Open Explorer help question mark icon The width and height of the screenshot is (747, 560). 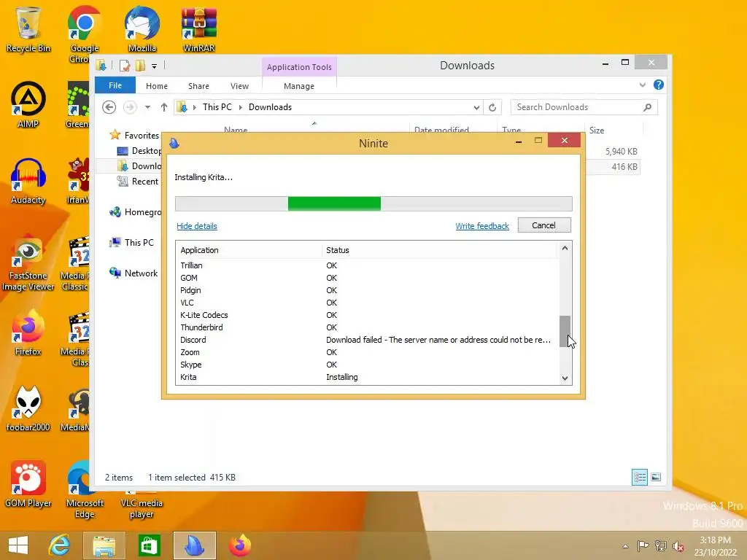659,85
